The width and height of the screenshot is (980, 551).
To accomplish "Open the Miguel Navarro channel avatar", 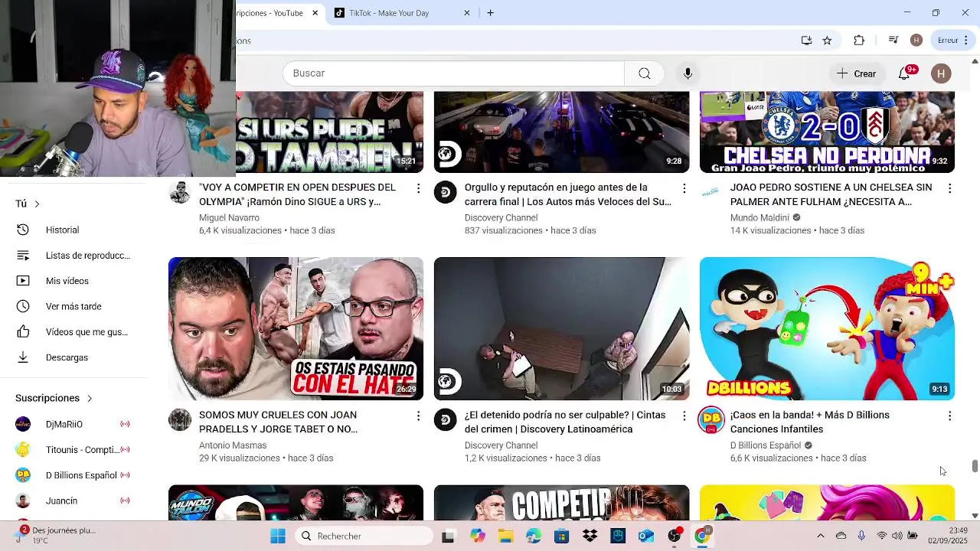I will (180, 192).
